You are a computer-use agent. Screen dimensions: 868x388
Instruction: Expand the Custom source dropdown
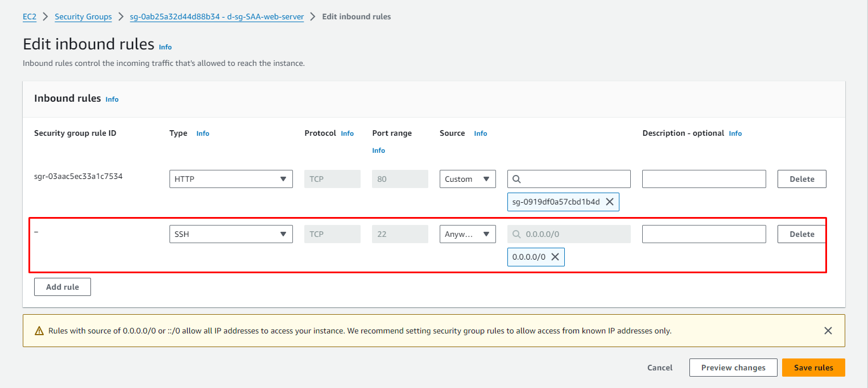click(x=467, y=179)
